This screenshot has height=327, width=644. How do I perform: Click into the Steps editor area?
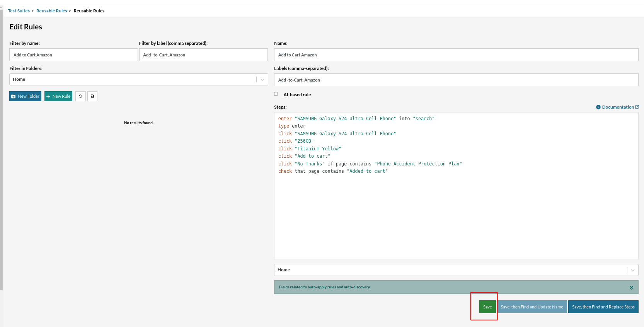(x=456, y=213)
